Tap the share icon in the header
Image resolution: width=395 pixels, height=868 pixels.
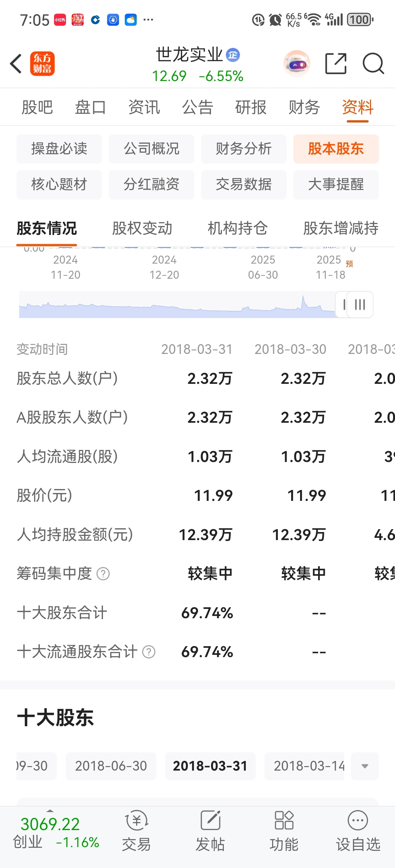pyautogui.click(x=336, y=63)
